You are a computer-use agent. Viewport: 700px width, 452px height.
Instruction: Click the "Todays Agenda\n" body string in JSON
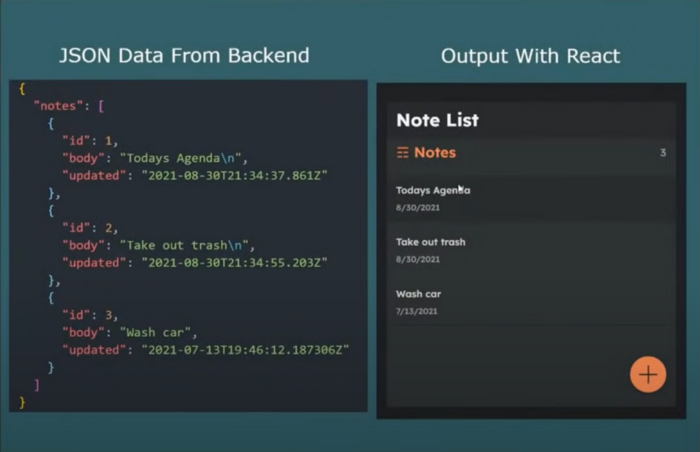point(182,158)
